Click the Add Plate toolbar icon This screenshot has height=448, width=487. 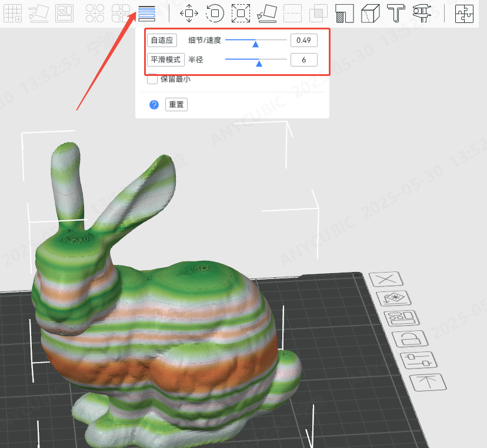[13, 13]
